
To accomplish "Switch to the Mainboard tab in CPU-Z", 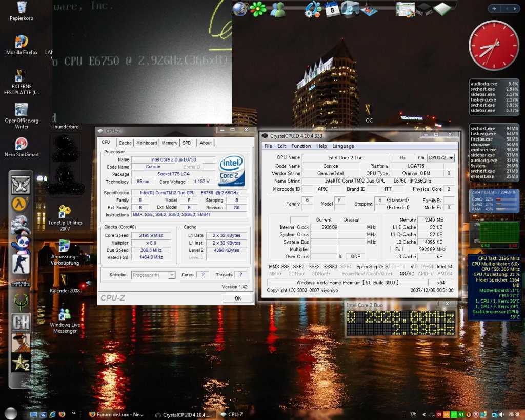I will tap(147, 143).
